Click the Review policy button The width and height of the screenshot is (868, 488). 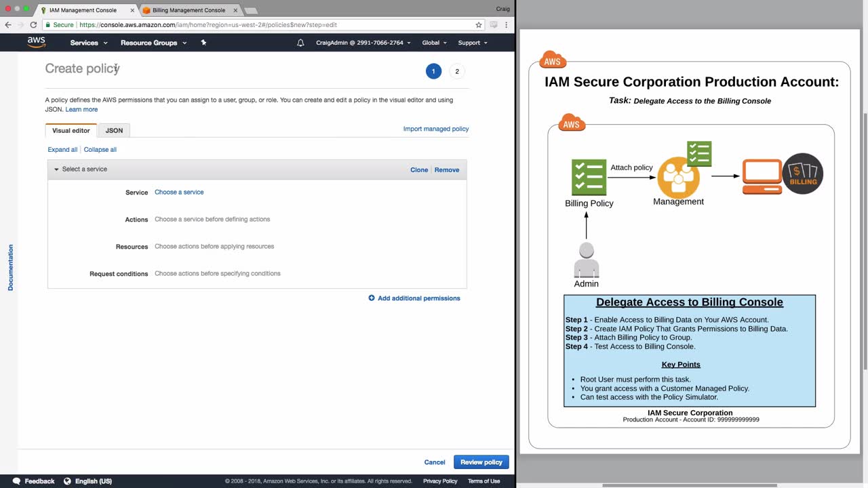[x=481, y=462]
